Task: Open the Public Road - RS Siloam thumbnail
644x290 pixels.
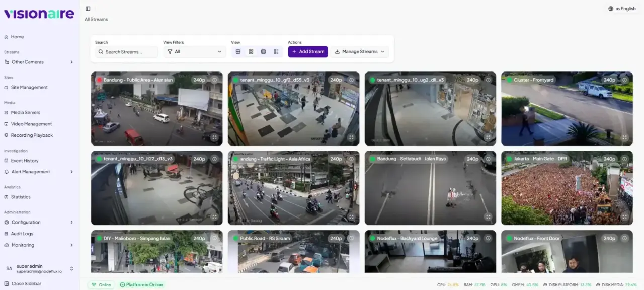Action: (x=293, y=252)
